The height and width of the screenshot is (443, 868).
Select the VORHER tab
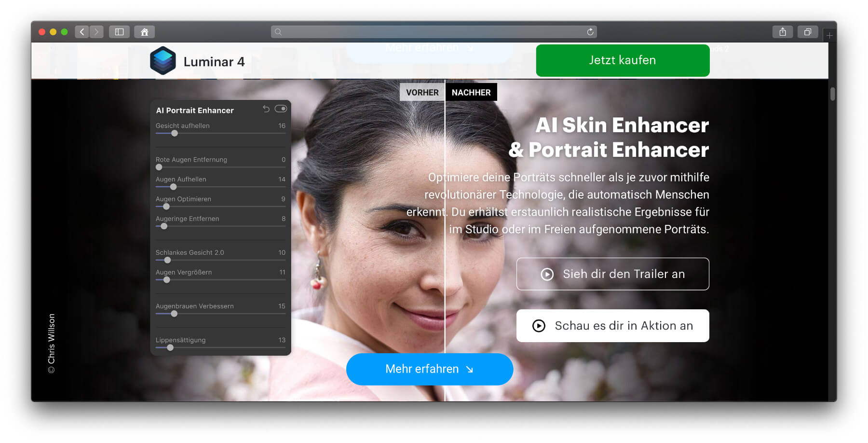[x=422, y=92]
